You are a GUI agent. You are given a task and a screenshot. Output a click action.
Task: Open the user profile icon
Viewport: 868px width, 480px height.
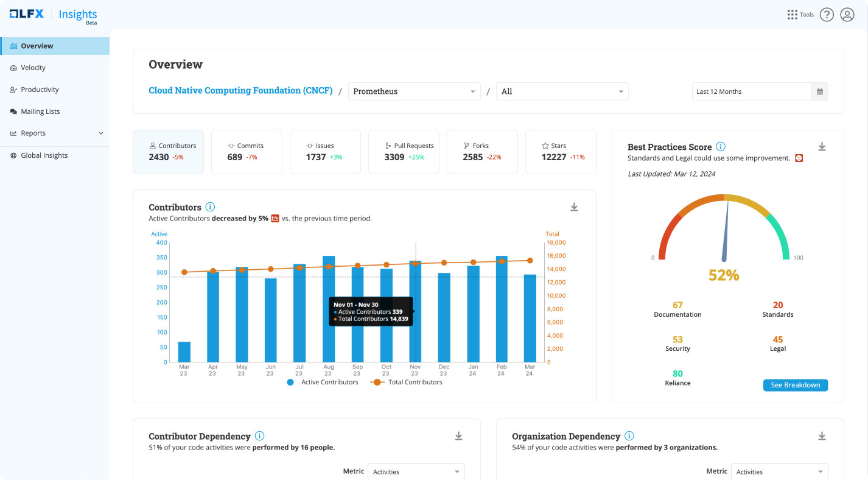click(847, 15)
